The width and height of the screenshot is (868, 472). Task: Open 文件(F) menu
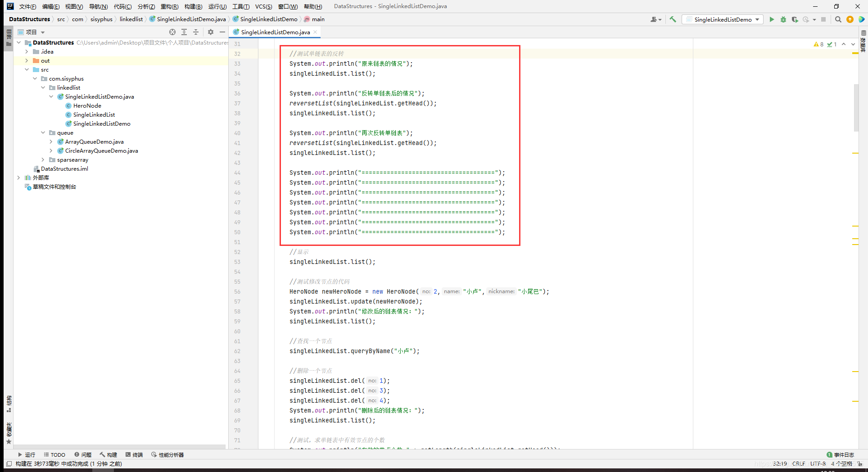(27, 6)
